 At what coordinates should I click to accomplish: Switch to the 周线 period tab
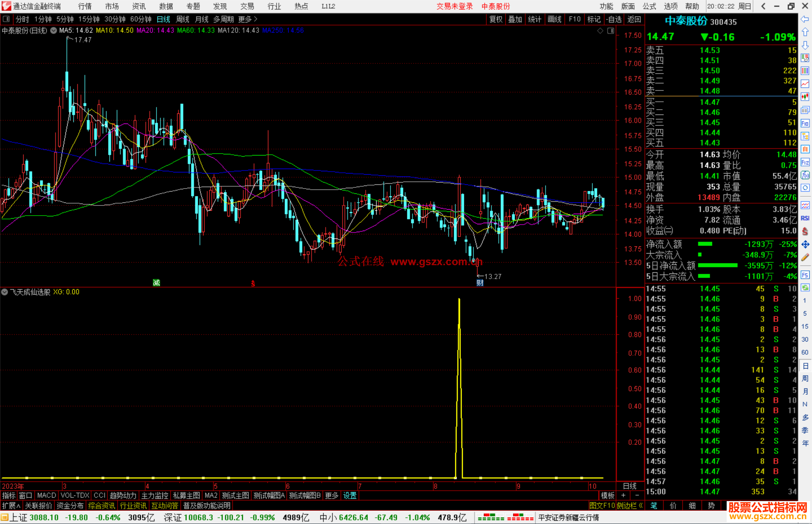(x=183, y=19)
